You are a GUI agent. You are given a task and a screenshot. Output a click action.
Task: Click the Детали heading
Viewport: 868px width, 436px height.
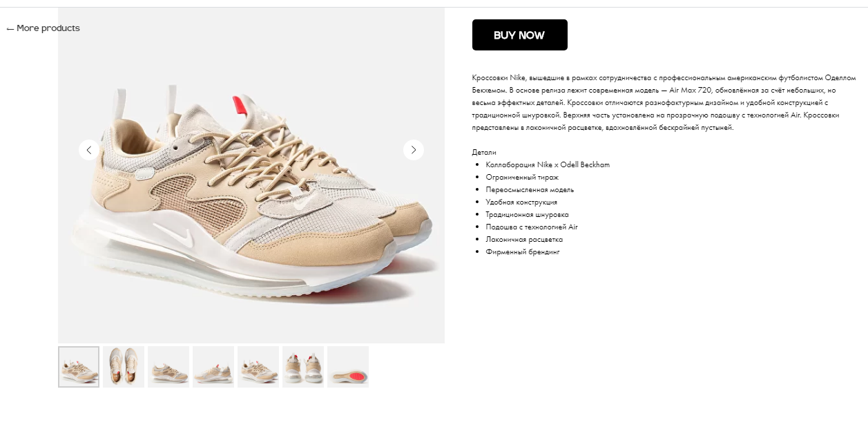click(484, 152)
